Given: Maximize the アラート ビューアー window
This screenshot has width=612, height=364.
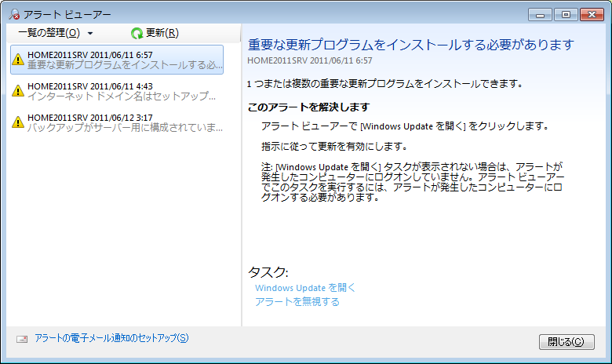Looking at the screenshot, I should (x=563, y=13).
